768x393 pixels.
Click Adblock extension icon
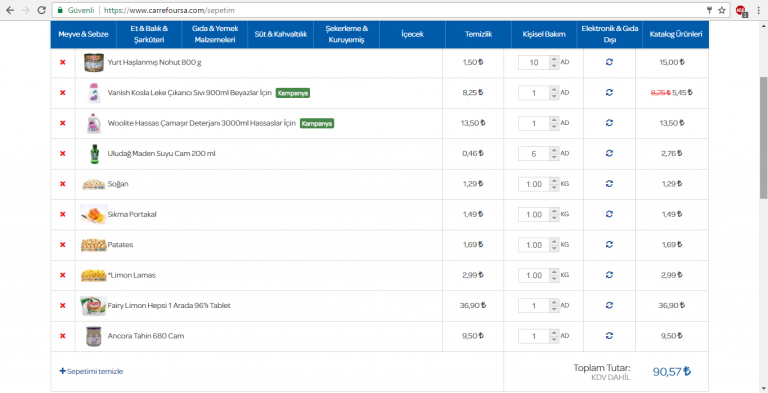(x=741, y=10)
